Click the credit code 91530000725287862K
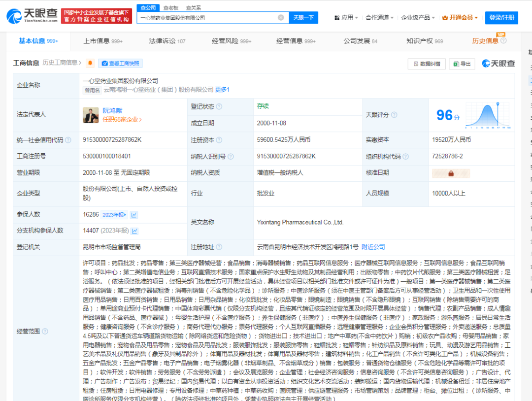The width and height of the screenshot is (532, 401). (112, 140)
